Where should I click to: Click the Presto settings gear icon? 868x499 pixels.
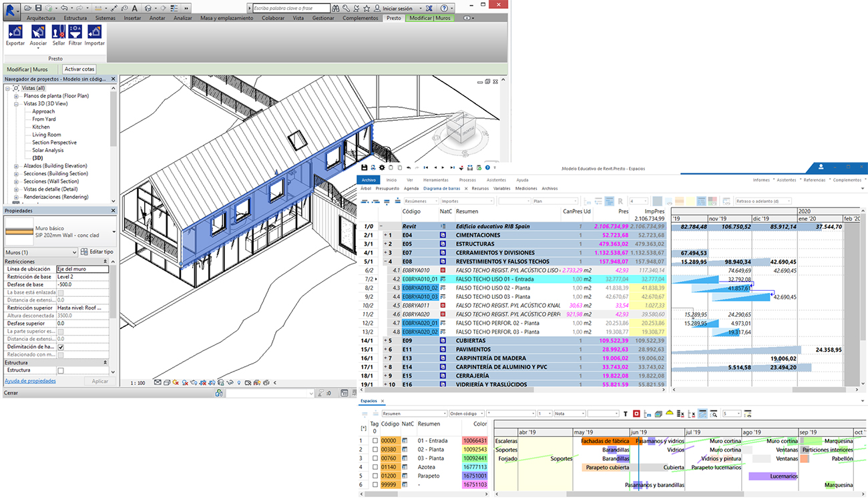coord(382,167)
